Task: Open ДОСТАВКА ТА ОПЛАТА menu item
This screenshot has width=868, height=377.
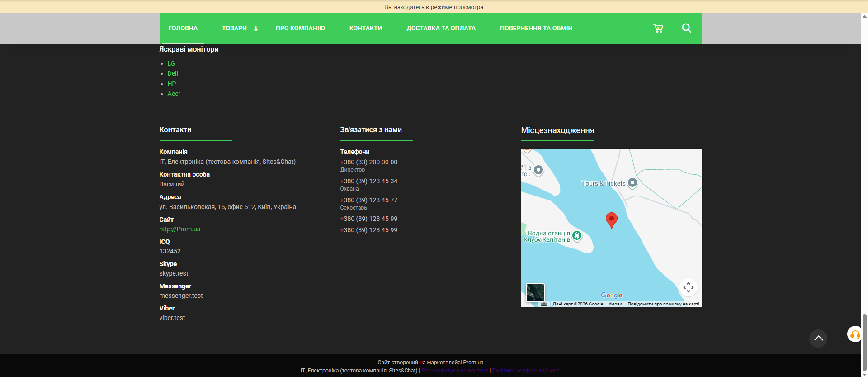Action: pos(441,28)
